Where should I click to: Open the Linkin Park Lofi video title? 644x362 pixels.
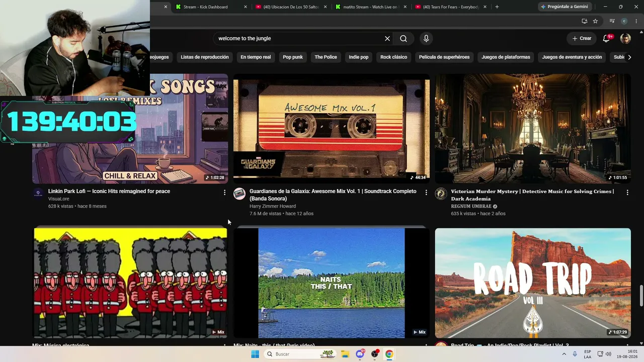tap(109, 191)
